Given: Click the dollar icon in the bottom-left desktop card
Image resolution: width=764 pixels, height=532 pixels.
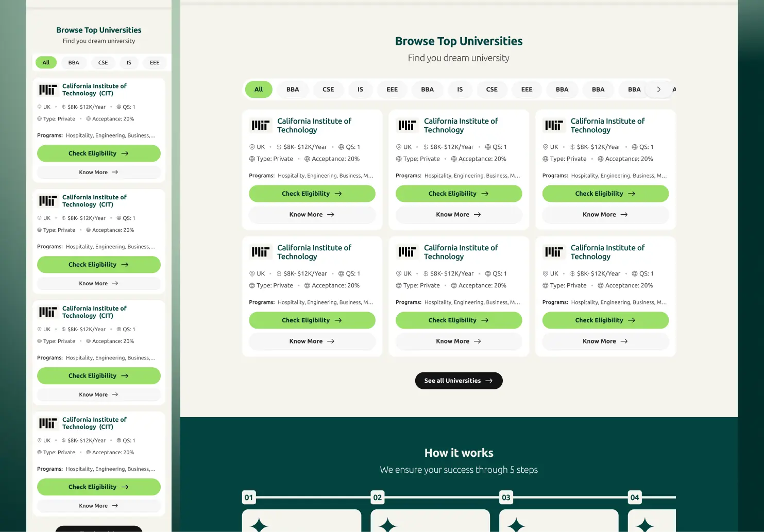Looking at the screenshot, I should 279,274.
